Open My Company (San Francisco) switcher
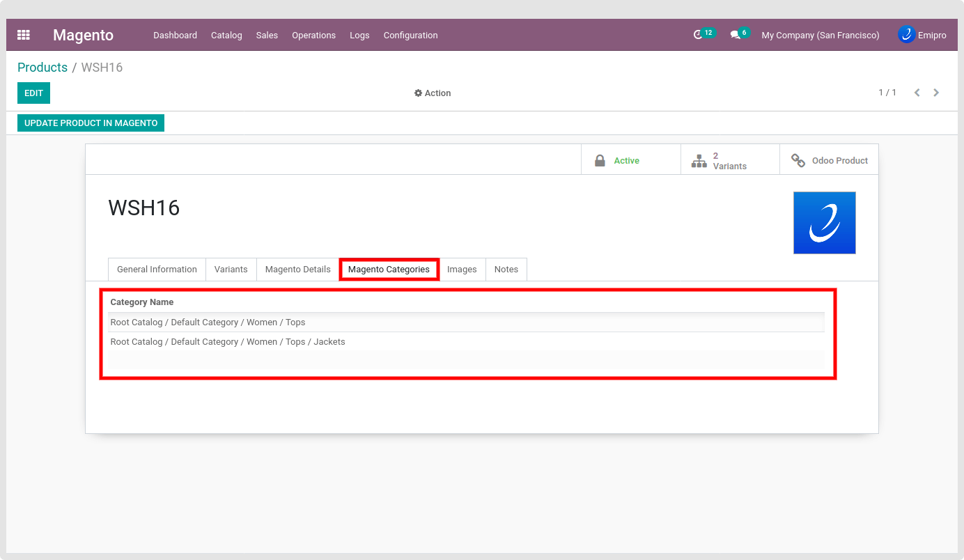 (x=821, y=35)
